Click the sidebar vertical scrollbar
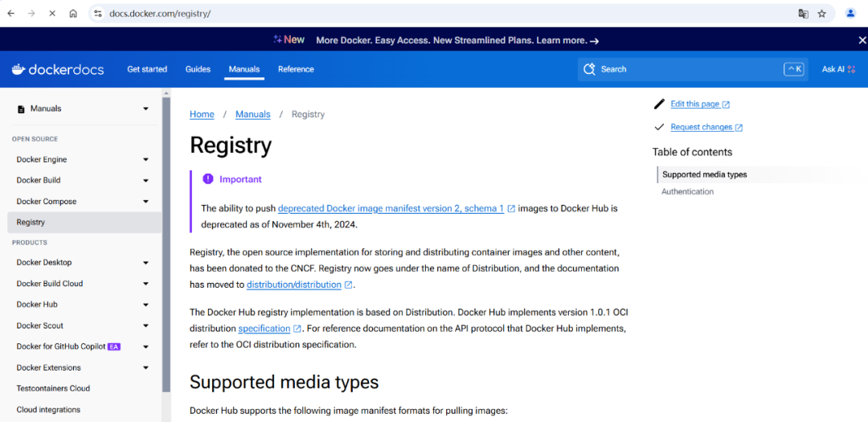This screenshot has height=422, width=868. tap(166, 244)
